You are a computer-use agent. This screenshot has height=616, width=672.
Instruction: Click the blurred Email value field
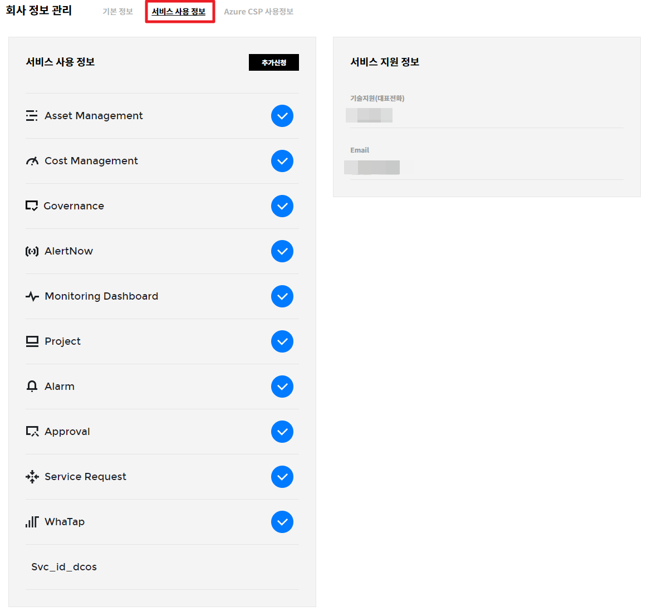pos(372,167)
